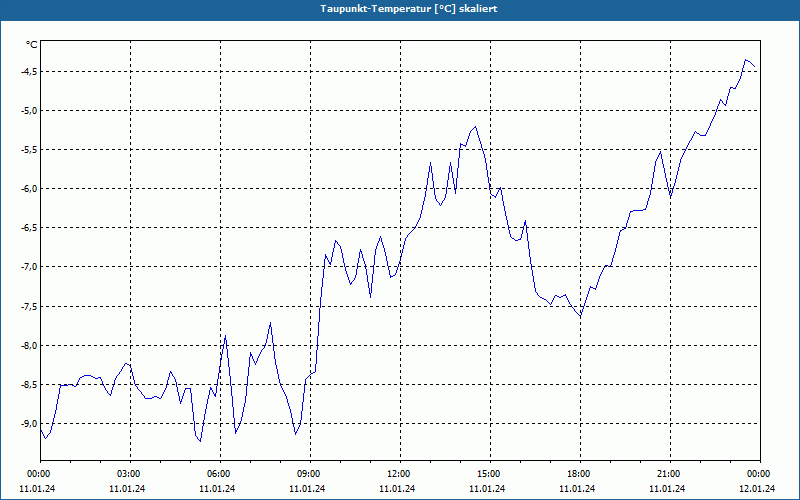The width and height of the screenshot is (800, 500).
Task: Select the -4,5 y-axis label
Action: 29,71
